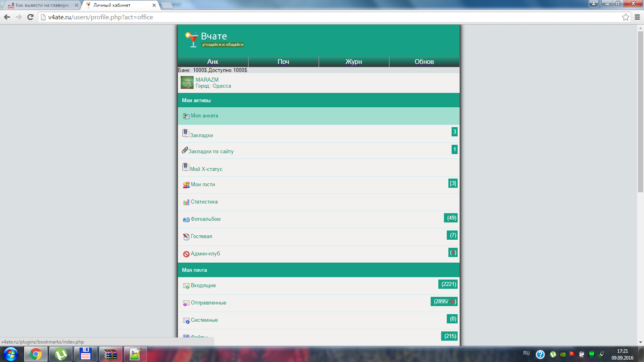Click the browser forward arrow
Screen dimensions: 644x362
point(19,17)
